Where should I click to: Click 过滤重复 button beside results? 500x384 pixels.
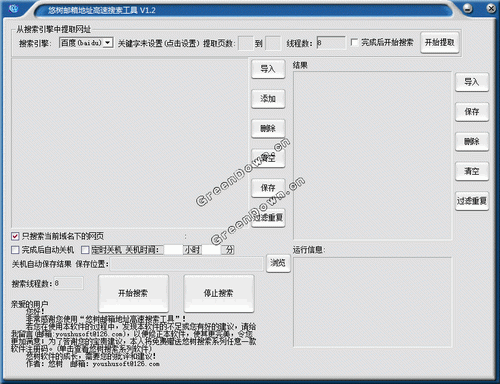coord(472,201)
